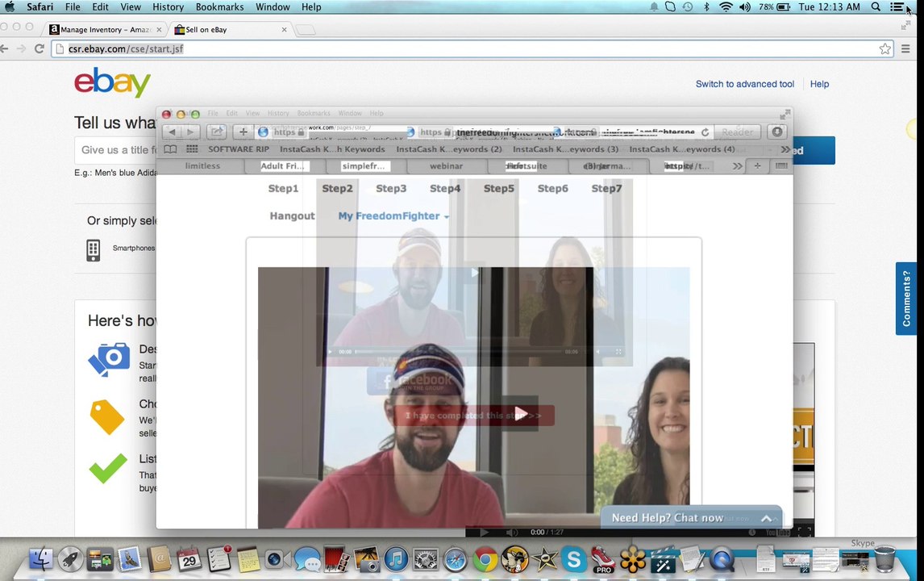Go to Step7 page
The width and height of the screenshot is (924, 581).
606,189
